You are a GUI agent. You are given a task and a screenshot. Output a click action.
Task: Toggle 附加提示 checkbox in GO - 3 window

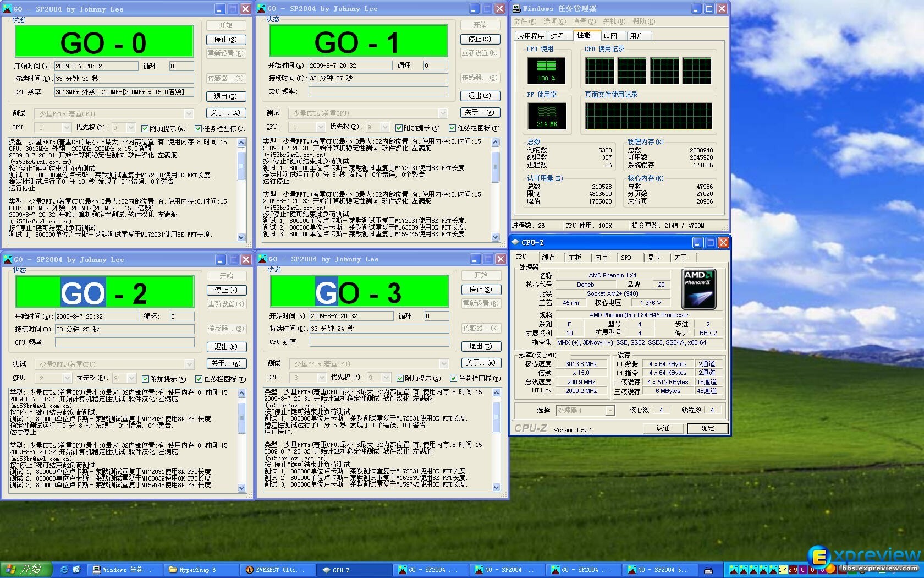pos(400,379)
